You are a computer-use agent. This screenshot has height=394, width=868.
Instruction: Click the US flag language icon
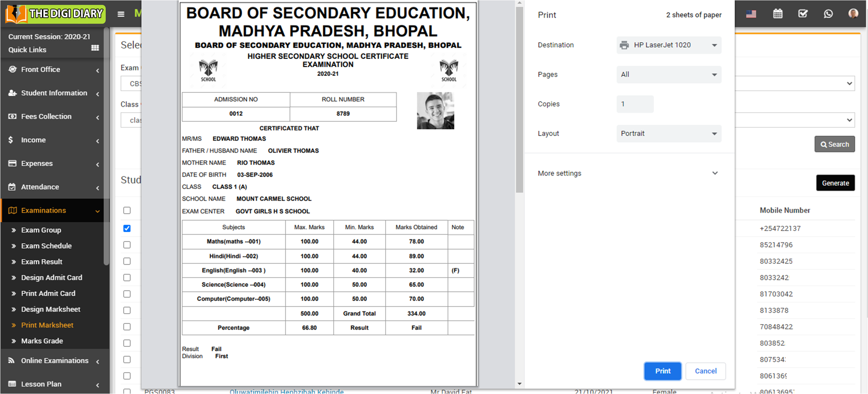pos(751,14)
